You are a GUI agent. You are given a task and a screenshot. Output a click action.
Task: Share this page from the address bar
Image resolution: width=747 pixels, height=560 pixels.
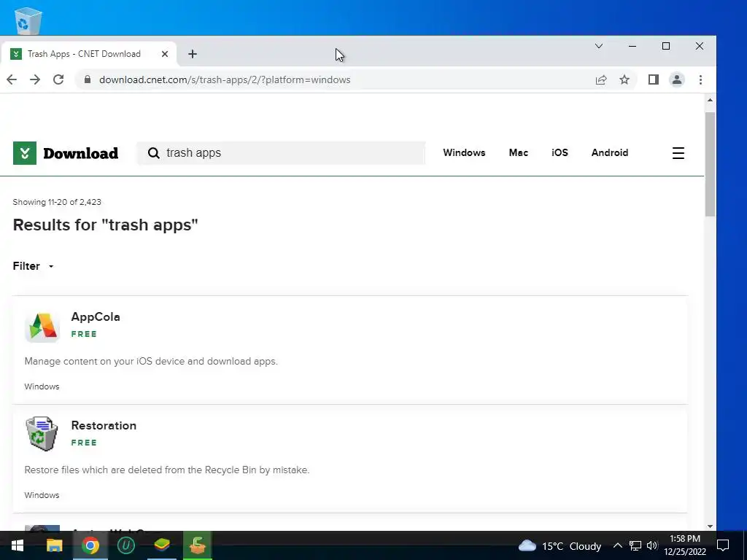pyautogui.click(x=601, y=80)
